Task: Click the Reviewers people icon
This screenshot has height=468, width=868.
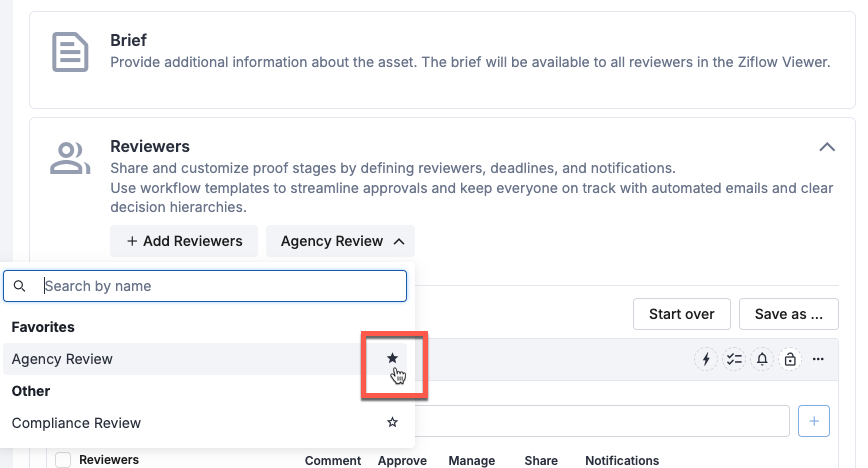Action: pos(70,157)
